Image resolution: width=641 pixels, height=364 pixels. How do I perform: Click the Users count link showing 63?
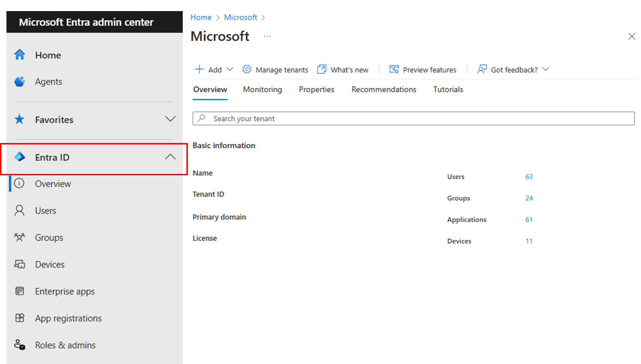coord(529,176)
